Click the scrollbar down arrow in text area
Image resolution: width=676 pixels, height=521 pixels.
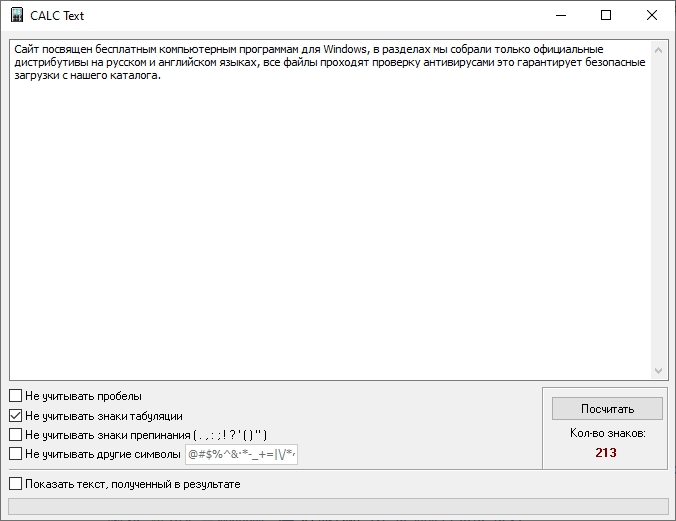(x=658, y=371)
